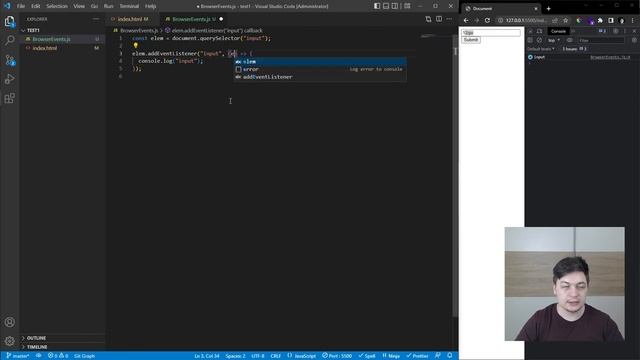Select index.html in the Explorer tree
This screenshot has width=640, height=360.
[62, 48]
